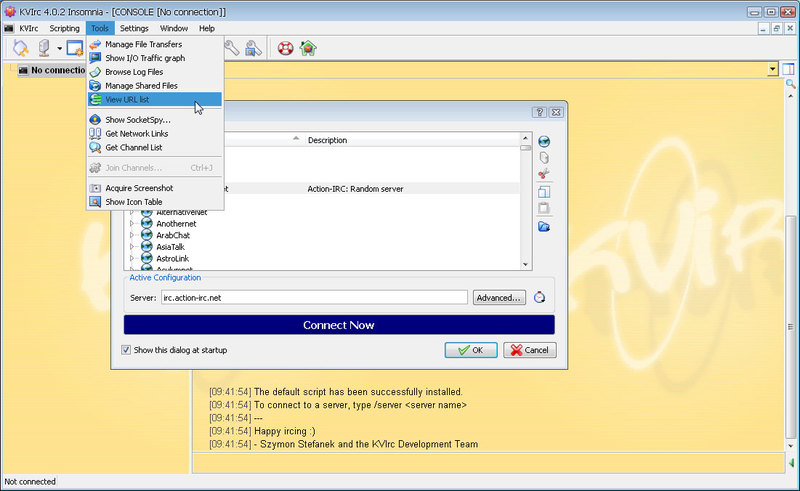Image resolution: width=800 pixels, height=491 pixels.
Task: Open the KVIrc menu
Action: coord(29,28)
